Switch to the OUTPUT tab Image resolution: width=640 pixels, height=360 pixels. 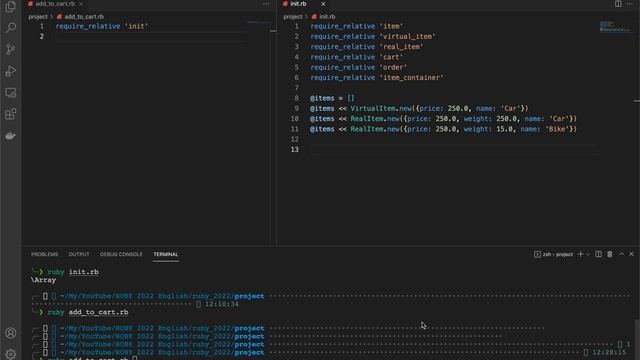coord(79,254)
